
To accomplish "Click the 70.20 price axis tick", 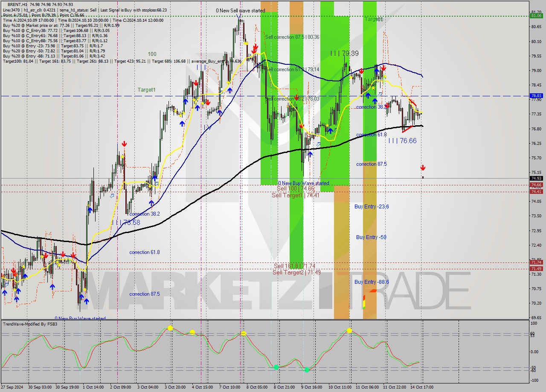I will point(536,303).
